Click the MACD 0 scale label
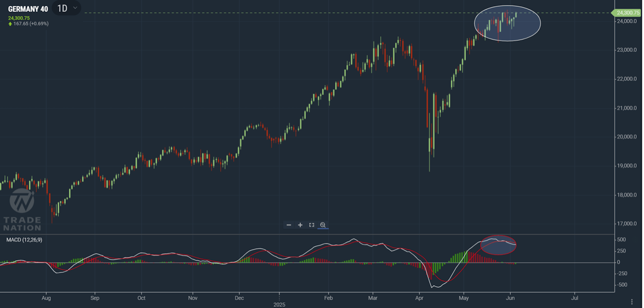 coord(619,262)
